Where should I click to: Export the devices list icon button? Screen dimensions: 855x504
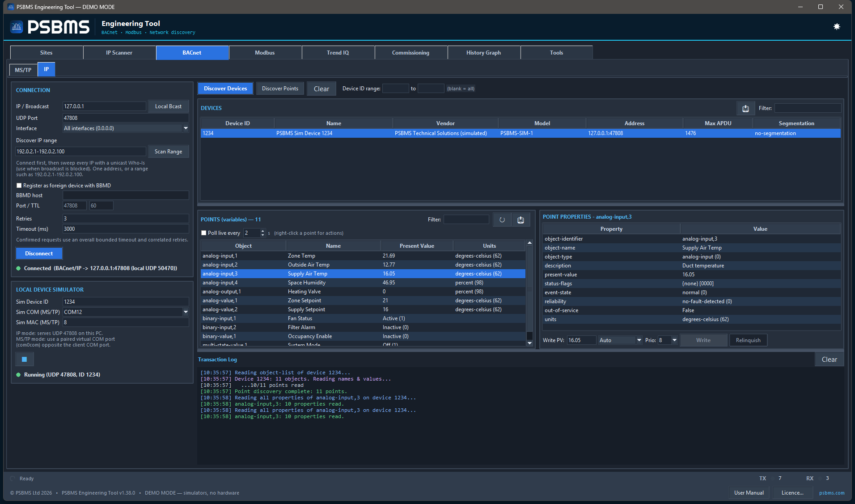point(745,108)
